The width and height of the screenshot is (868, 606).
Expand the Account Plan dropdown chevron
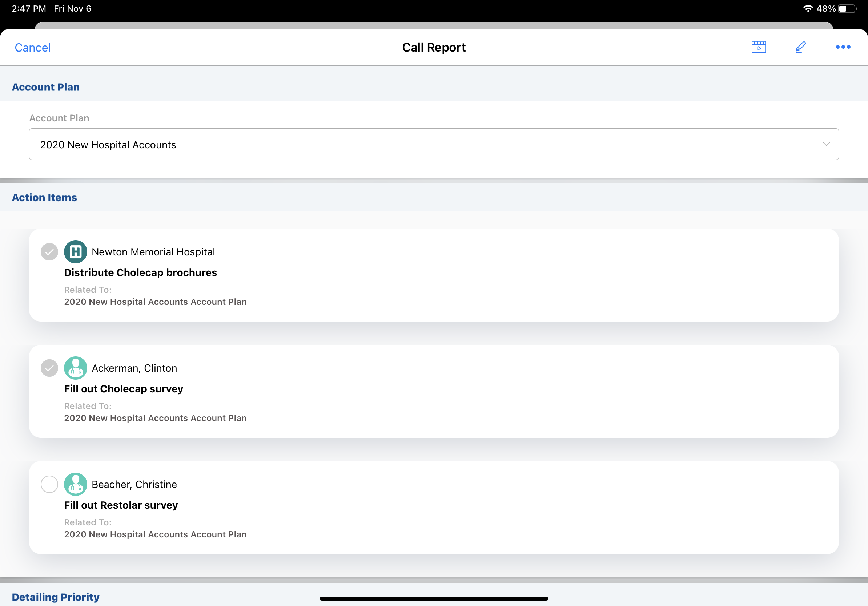click(826, 144)
